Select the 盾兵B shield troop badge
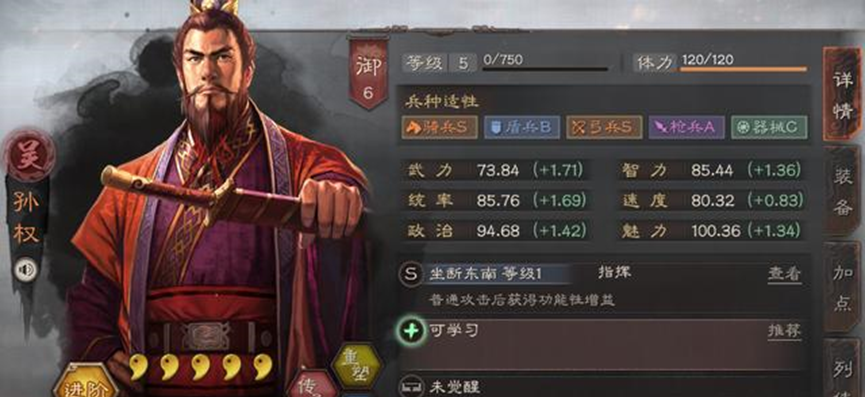Viewport: 865px width, 397px height. click(x=521, y=127)
